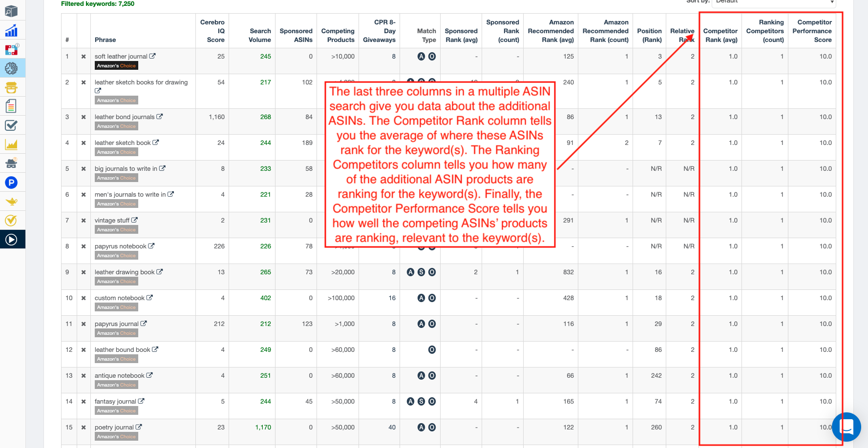Remove the 'poetry journal' row with X
Screen dimensions: 868x448
pos(84,428)
